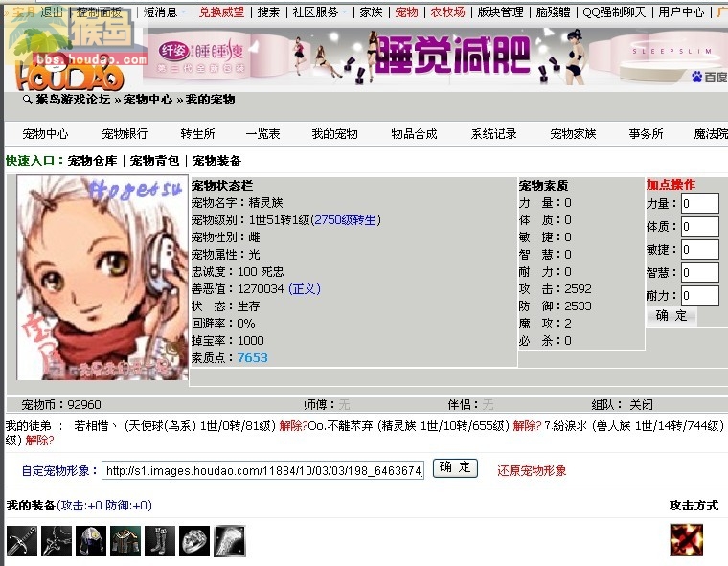Click the custom pet image URL field
Image resolution: width=728 pixels, height=566 pixels.
[x=262, y=471]
